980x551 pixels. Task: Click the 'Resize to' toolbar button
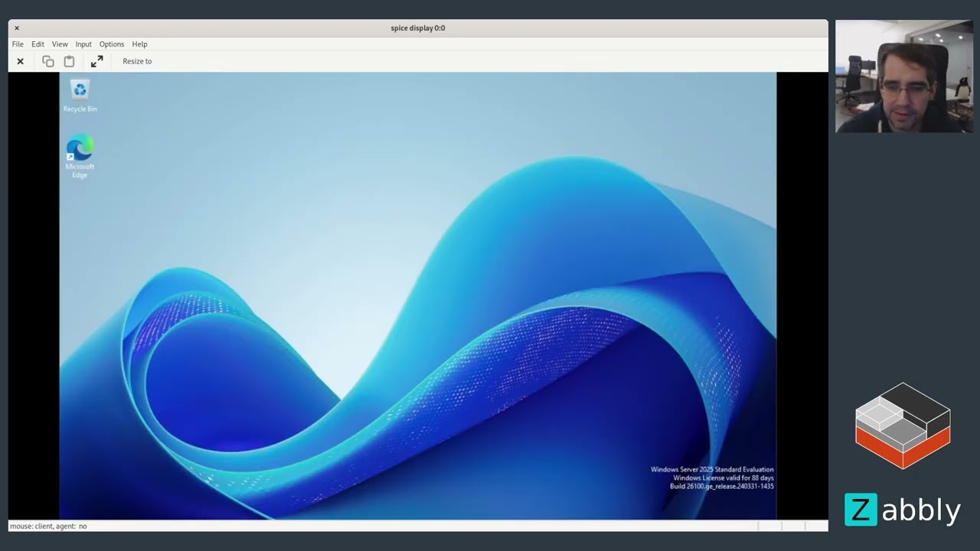click(137, 61)
